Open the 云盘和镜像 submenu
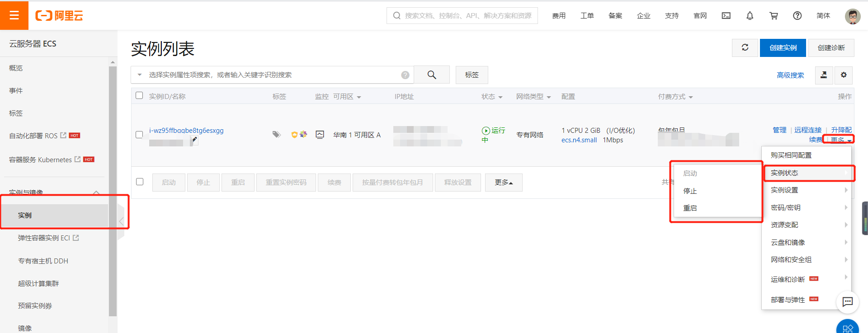This screenshot has width=868, height=333. (807, 243)
